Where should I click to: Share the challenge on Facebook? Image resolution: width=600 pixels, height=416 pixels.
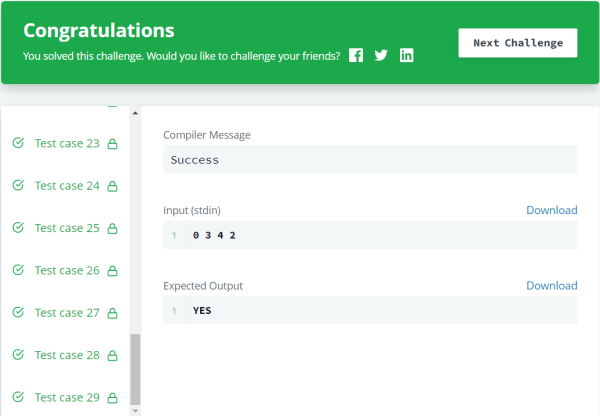pyautogui.click(x=356, y=55)
